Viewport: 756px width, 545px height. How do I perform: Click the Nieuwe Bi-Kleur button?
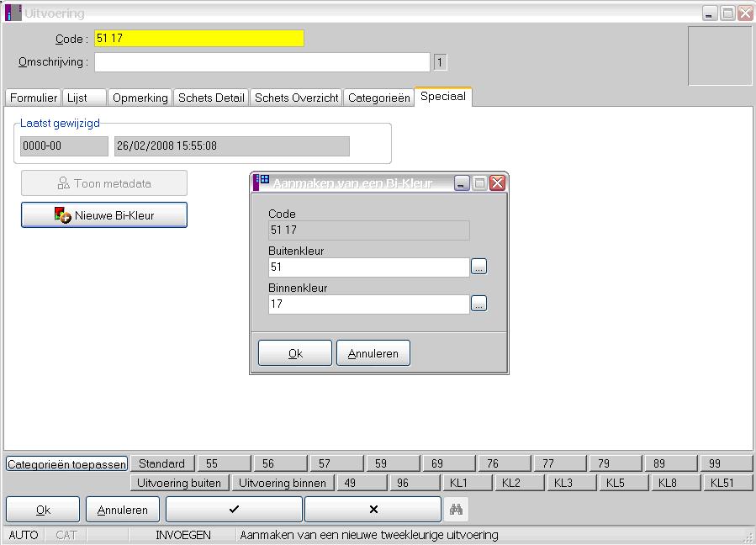[x=104, y=215]
